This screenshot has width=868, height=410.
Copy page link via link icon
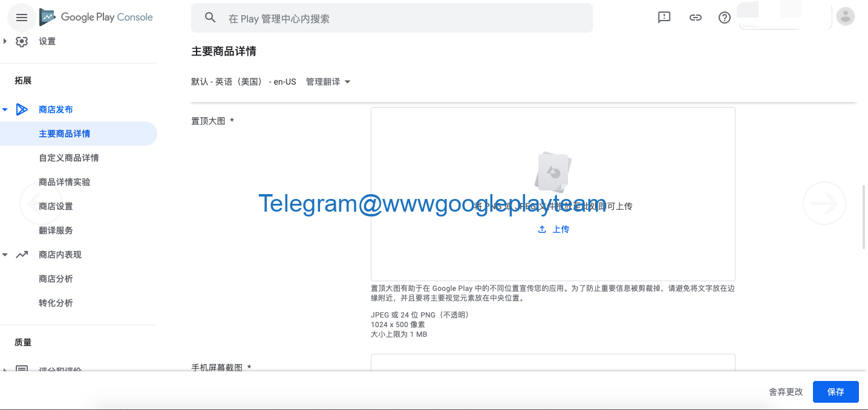tap(695, 18)
